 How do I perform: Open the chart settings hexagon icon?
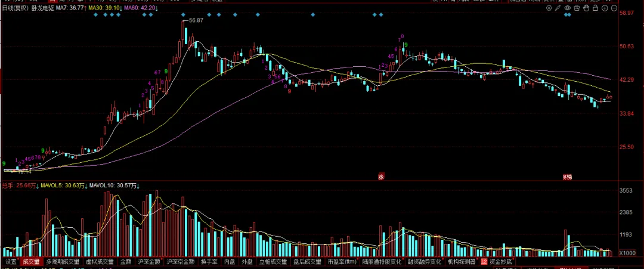[x=549, y=8]
